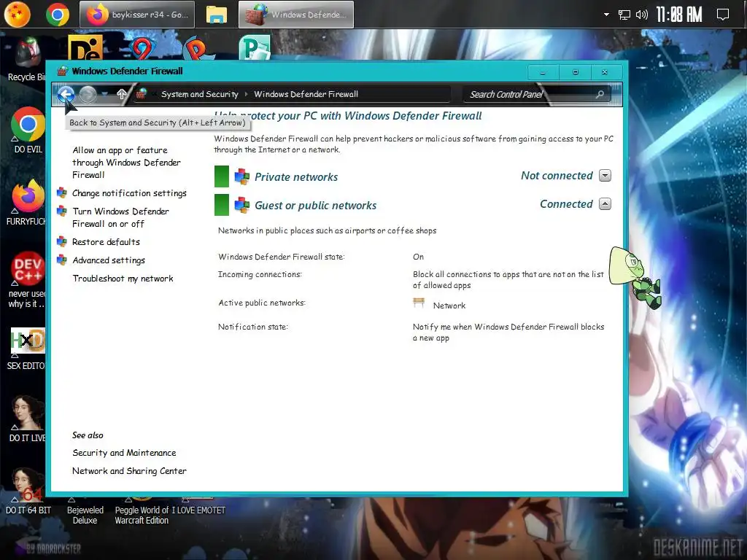Click shield icon beside Change notification settings

[x=62, y=192]
